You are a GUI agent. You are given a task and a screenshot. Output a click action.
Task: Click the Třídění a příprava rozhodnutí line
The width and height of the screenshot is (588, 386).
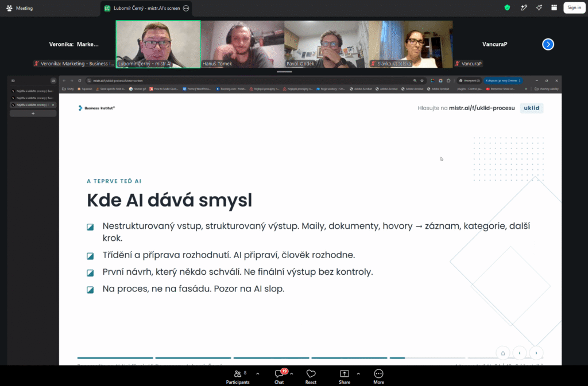(x=229, y=255)
